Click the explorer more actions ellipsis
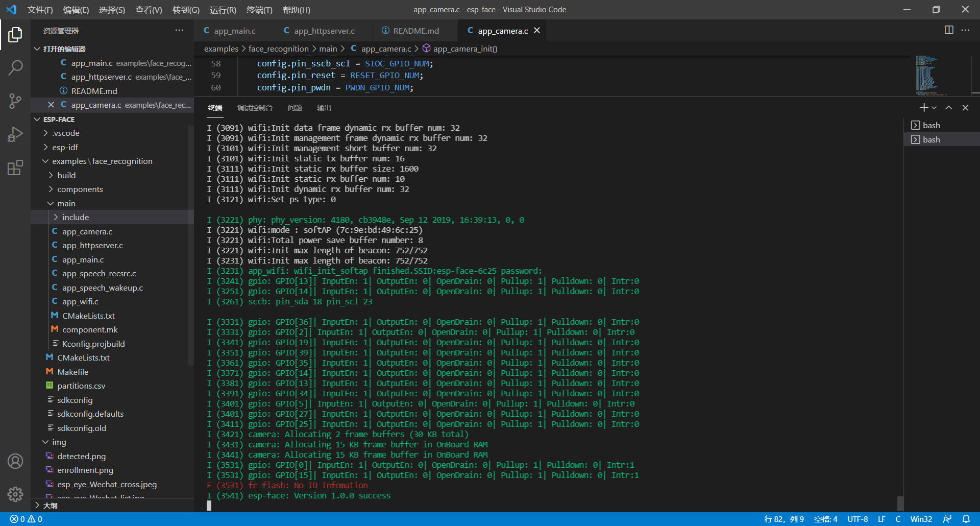 (x=179, y=31)
